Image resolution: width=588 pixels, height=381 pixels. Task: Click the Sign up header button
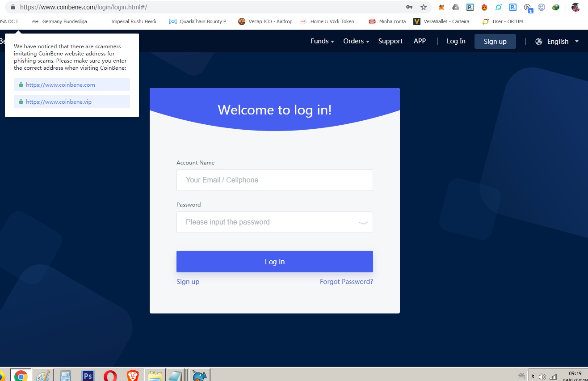tap(495, 41)
